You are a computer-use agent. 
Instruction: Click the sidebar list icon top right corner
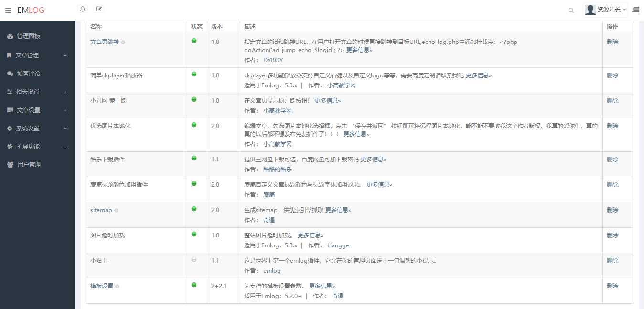(x=635, y=10)
